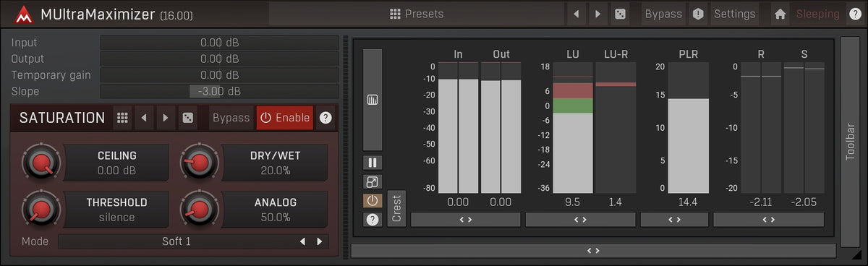868x266 pixels.
Task: Pause the meters with pause icon
Action: (x=373, y=163)
